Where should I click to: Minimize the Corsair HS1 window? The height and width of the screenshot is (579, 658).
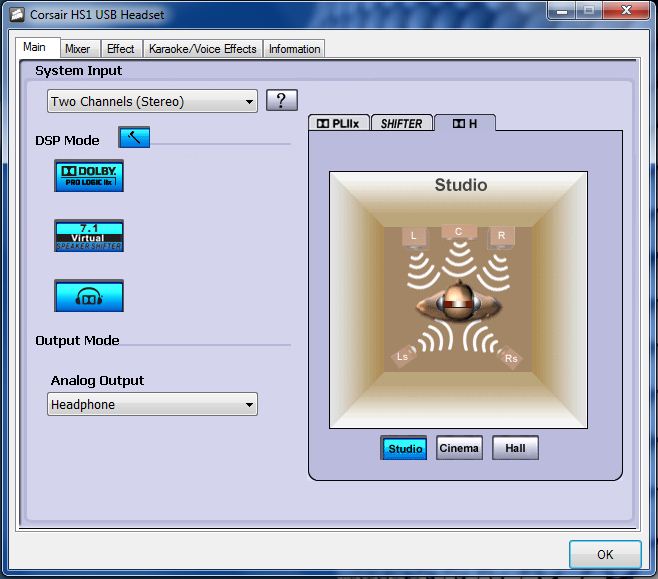click(x=562, y=10)
